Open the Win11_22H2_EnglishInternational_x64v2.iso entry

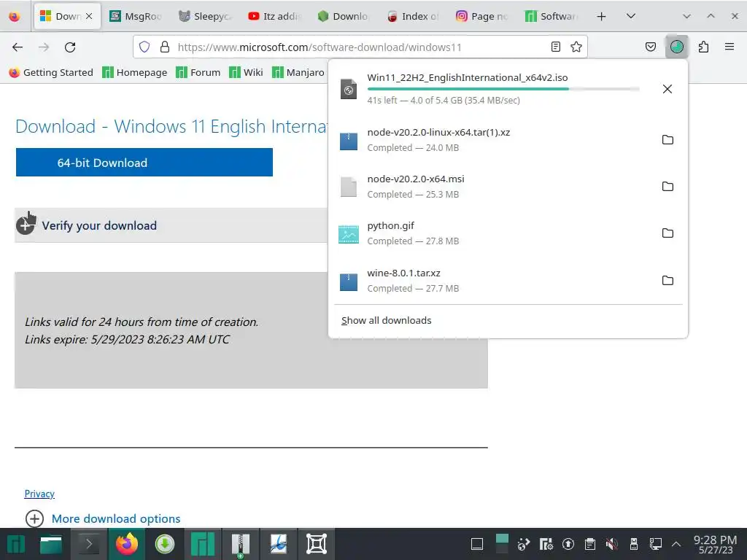point(495,89)
